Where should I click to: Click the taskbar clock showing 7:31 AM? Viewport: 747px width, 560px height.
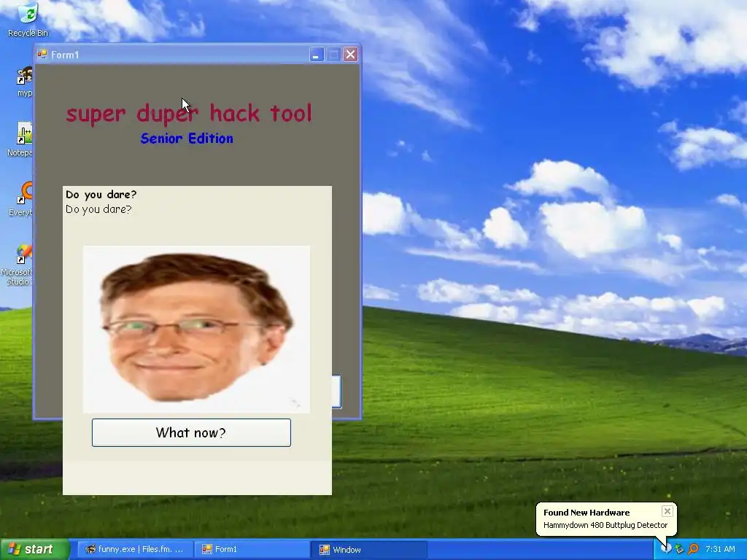click(x=720, y=549)
